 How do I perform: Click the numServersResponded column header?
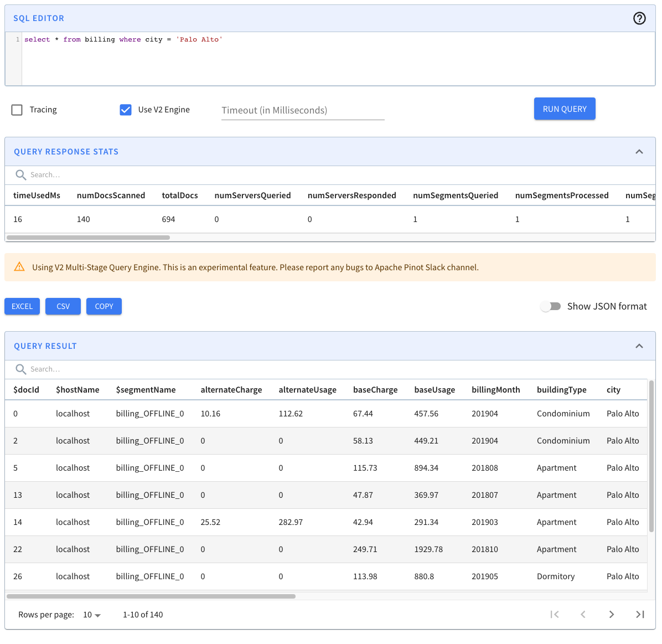coord(351,195)
